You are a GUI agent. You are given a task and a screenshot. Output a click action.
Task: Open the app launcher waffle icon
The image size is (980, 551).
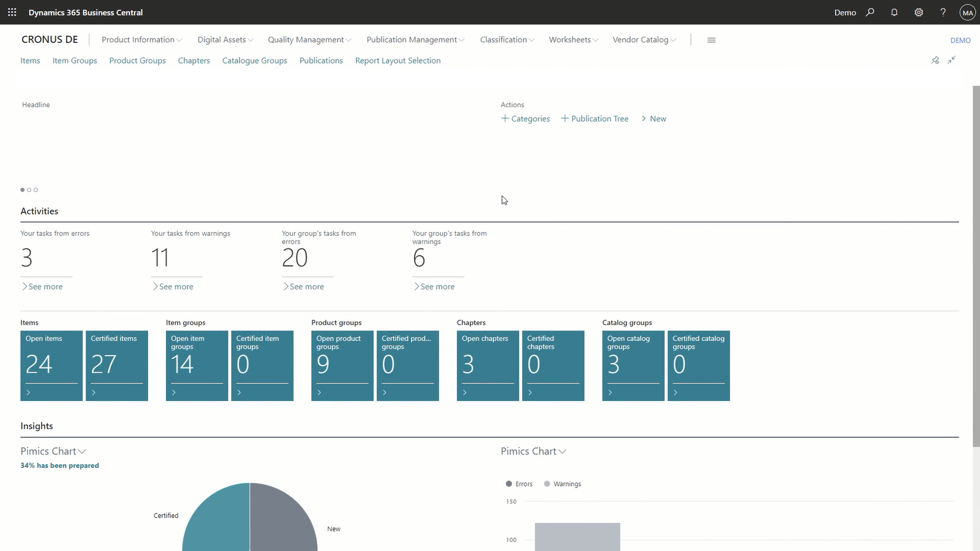(12, 12)
